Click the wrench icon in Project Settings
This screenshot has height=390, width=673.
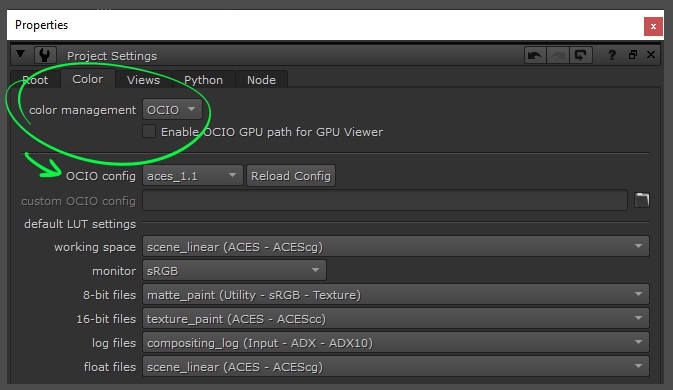pyautogui.click(x=44, y=55)
